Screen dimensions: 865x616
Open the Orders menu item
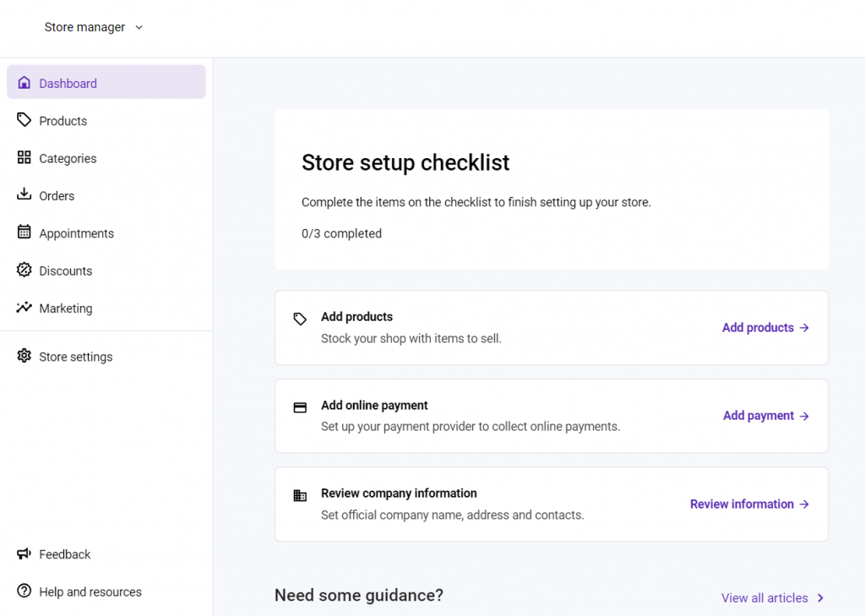[x=57, y=196]
